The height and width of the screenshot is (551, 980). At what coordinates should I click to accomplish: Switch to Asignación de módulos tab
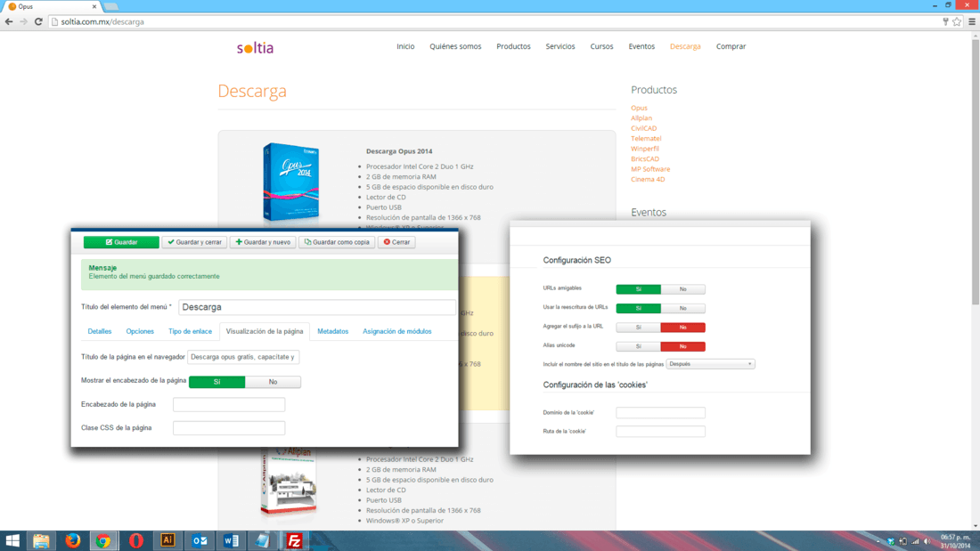point(396,332)
